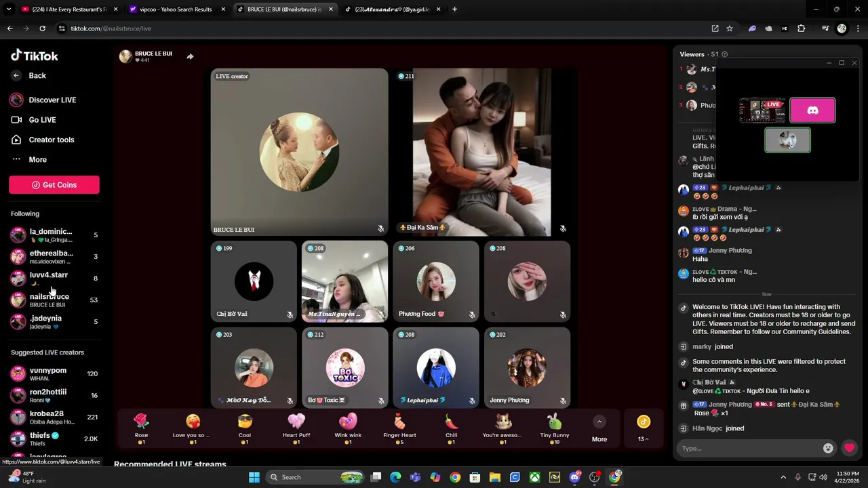
Task: Open la_dominic... live in Following
Action: coord(54,235)
